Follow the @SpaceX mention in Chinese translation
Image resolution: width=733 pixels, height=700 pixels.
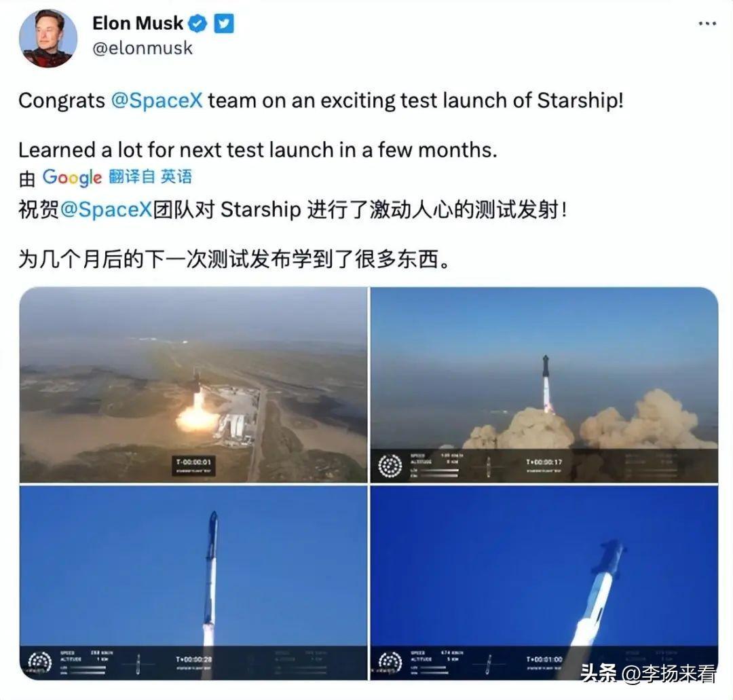coord(106,210)
